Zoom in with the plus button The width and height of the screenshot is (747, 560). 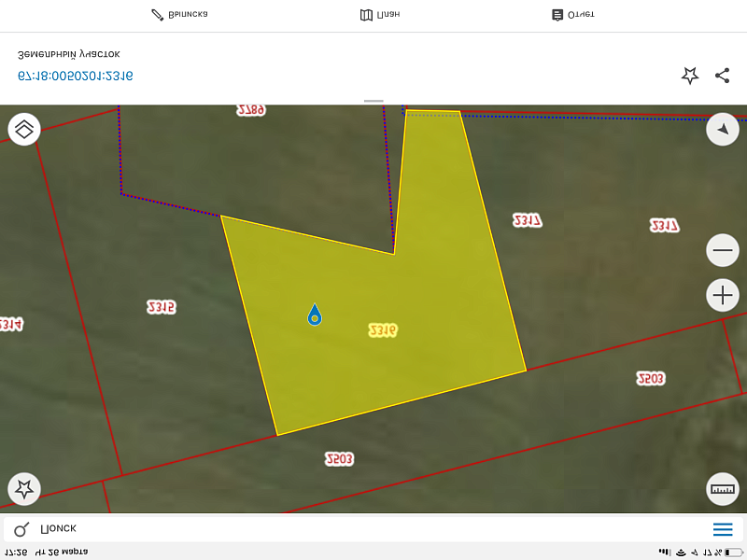722,296
